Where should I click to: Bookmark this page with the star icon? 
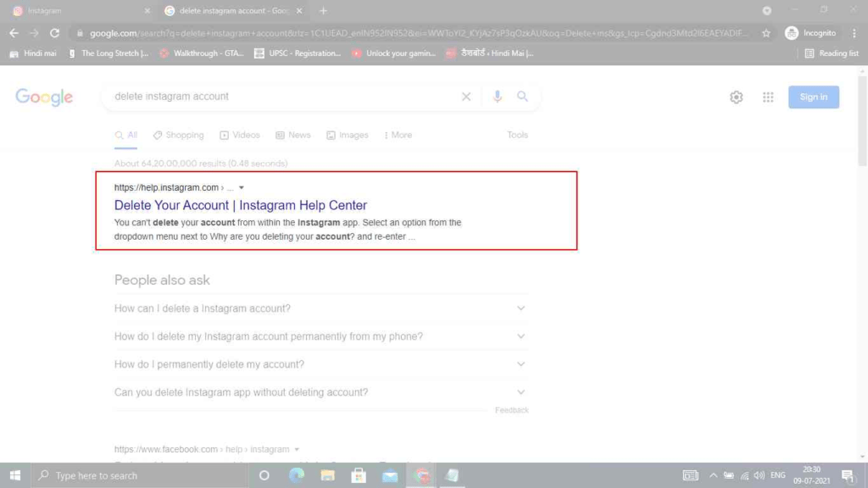(766, 33)
